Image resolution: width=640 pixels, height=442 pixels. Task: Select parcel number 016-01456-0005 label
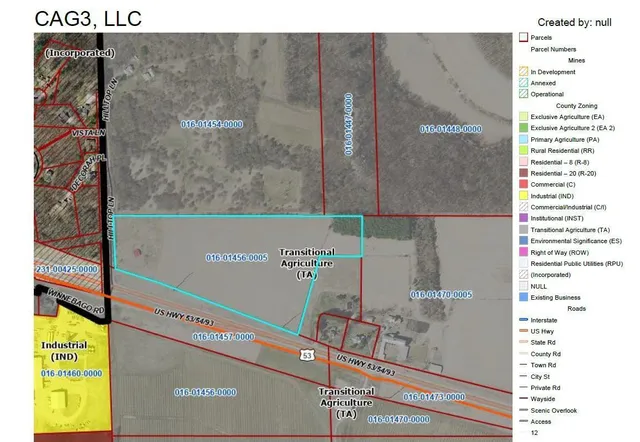point(236,256)
